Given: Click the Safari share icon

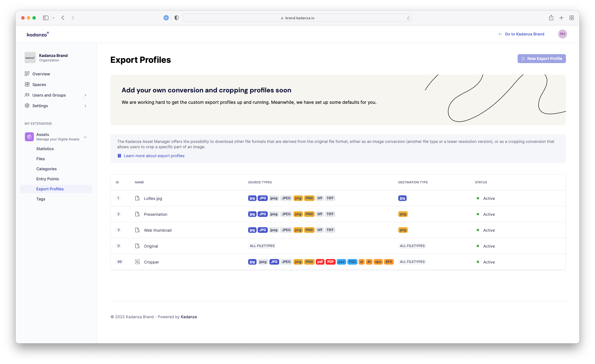Looking at the screenshot, I should (x=551, y=18).
